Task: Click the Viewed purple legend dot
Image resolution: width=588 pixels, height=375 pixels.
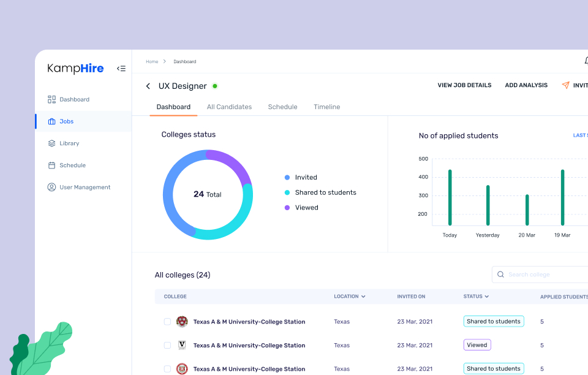Action: tap(287, 208)
